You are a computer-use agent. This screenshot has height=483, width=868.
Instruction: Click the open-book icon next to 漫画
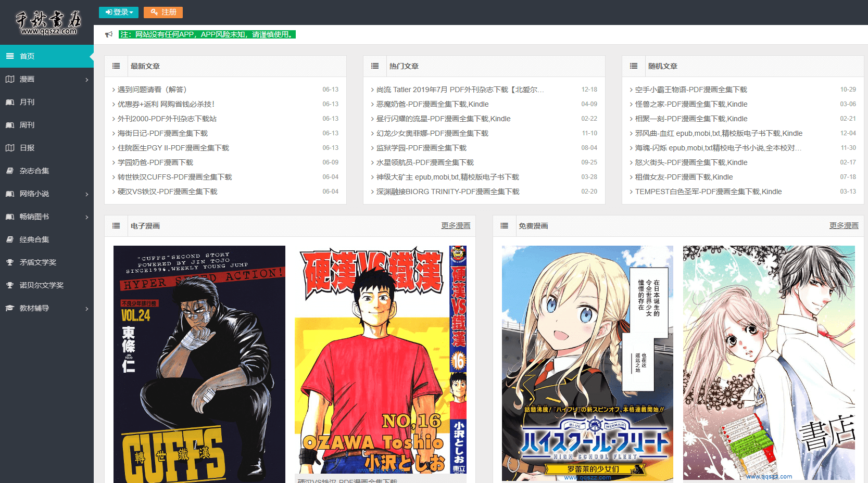10,79
